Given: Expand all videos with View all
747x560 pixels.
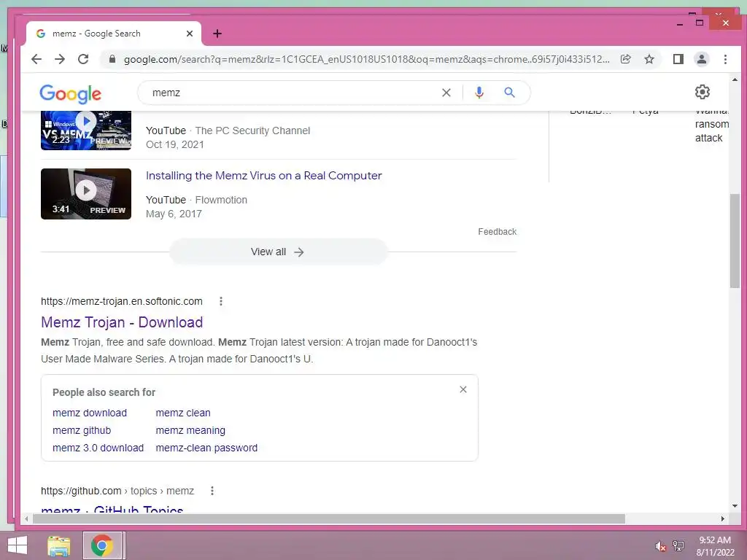Looking at the screenshot, I should pyautogui.click(x=279, y=252).
